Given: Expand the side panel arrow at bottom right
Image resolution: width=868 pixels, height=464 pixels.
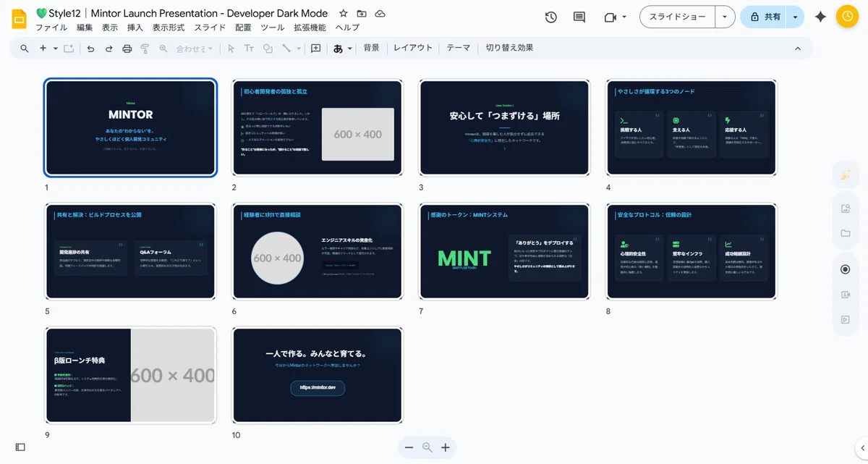Looking at the screenshot, I should [x=861, y=447].
